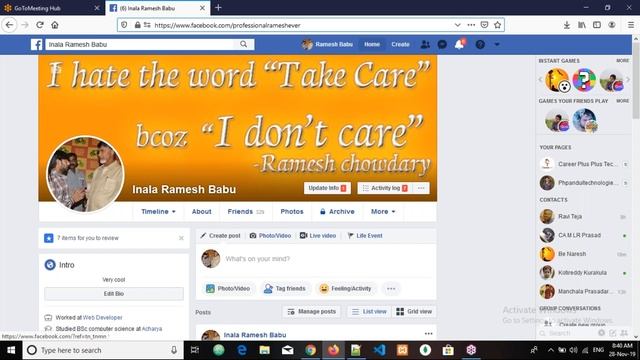The height and width of the screenshot is (360, 640).
Task: Toggle Firefox sidebar view
Action: (x=597, y=25)
